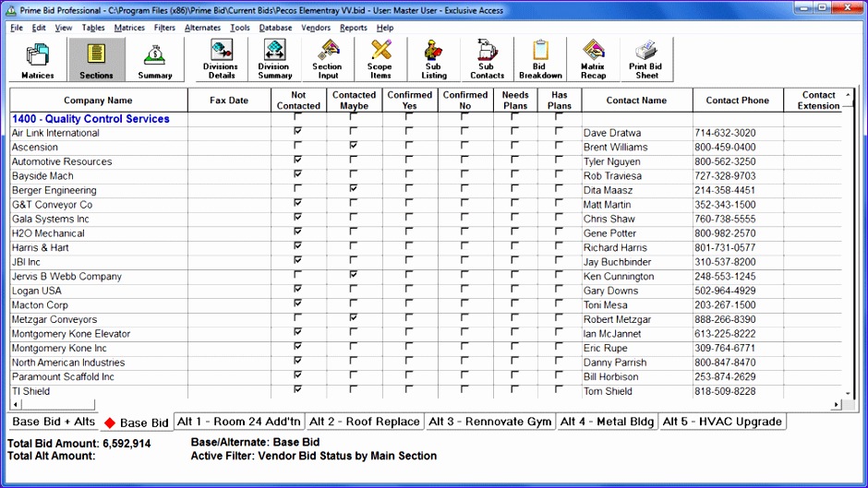The width and height of the screenshot is (868, 488).
Task: Open the Sub Listing icon
Action: [433, 60]
